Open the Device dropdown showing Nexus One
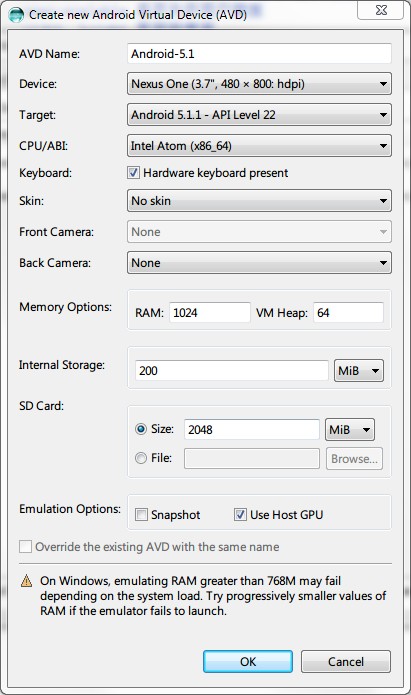The height and width of the screenshot is (695, 411). 259,84
